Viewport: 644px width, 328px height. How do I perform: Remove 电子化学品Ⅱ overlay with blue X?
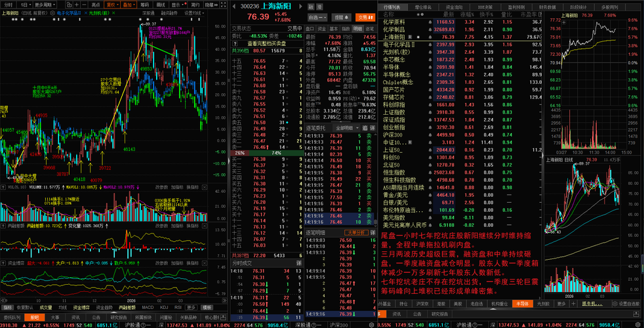(85, 13)
